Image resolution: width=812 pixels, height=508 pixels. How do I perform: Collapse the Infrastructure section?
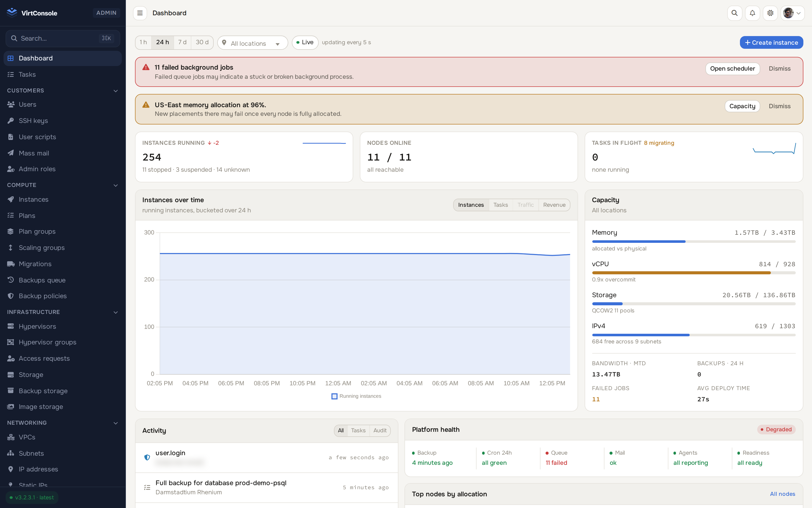[x=62, y=312]
